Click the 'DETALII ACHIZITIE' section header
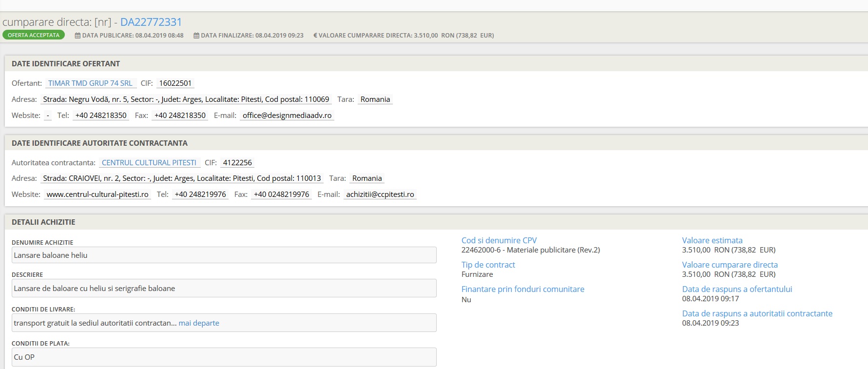 pos(43,222)
